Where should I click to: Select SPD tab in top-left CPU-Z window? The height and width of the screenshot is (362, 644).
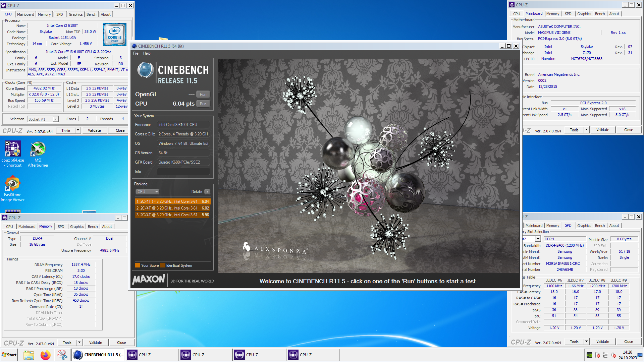point(60,14)
